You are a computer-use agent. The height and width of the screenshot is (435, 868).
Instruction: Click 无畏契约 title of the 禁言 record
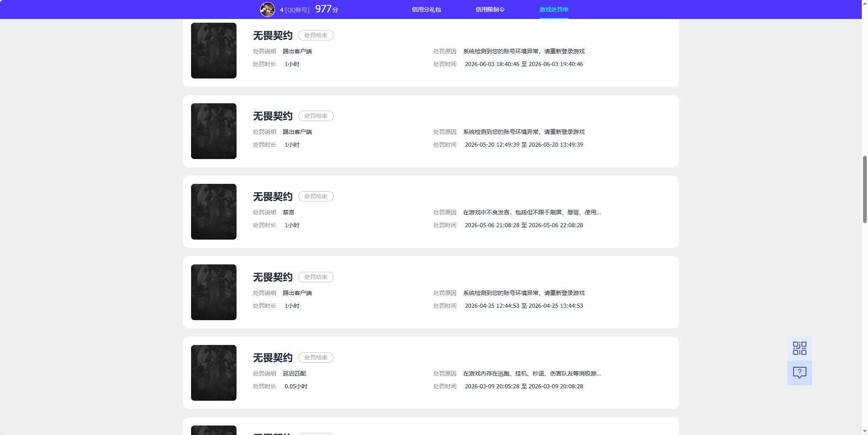point(273,197)
